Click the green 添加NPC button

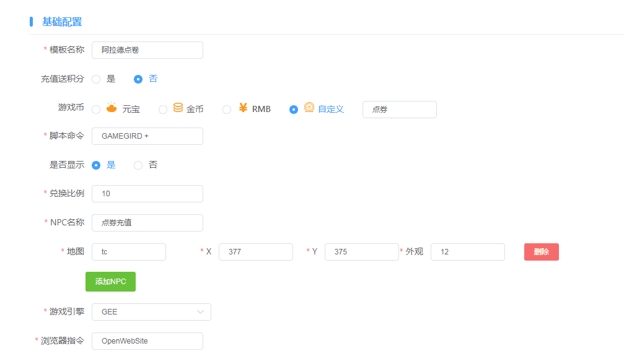point(110,282)
